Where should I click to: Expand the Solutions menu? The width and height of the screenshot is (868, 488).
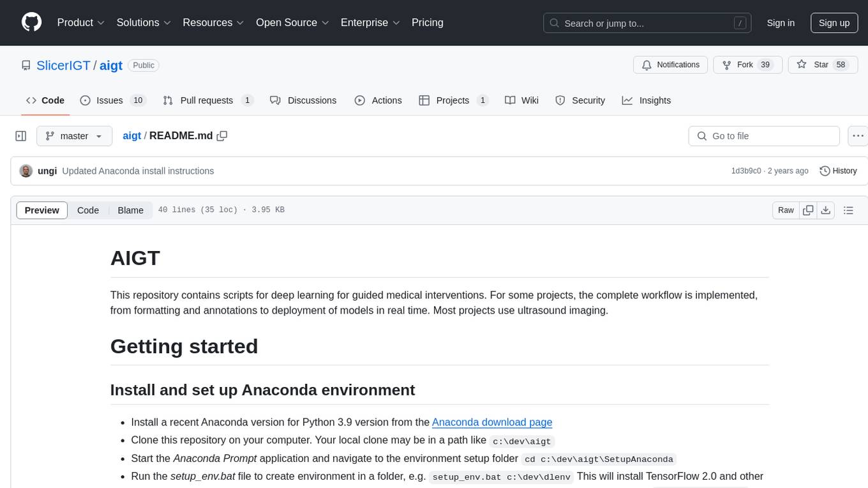144,22
